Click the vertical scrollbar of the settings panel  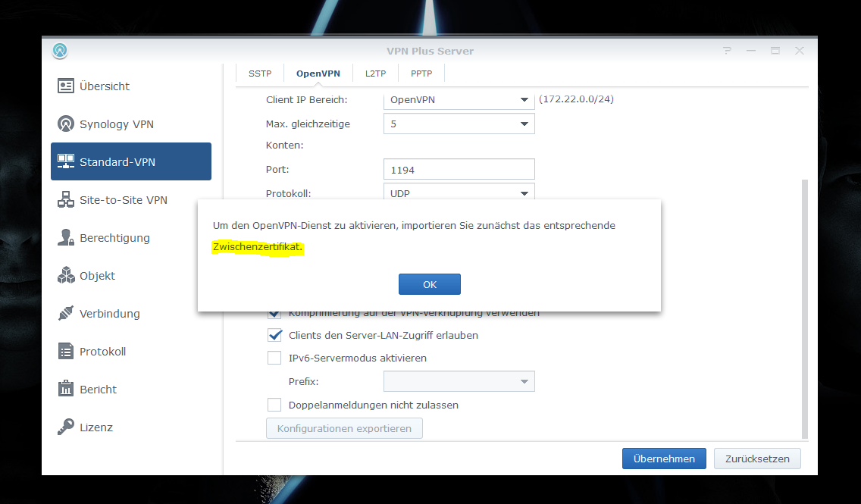[804, 308]
